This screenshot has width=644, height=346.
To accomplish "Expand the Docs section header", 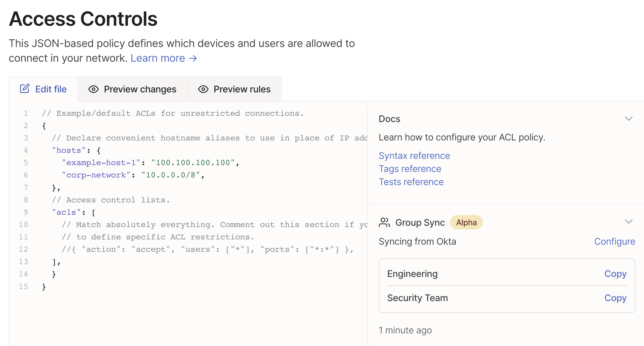I will 389,119.
